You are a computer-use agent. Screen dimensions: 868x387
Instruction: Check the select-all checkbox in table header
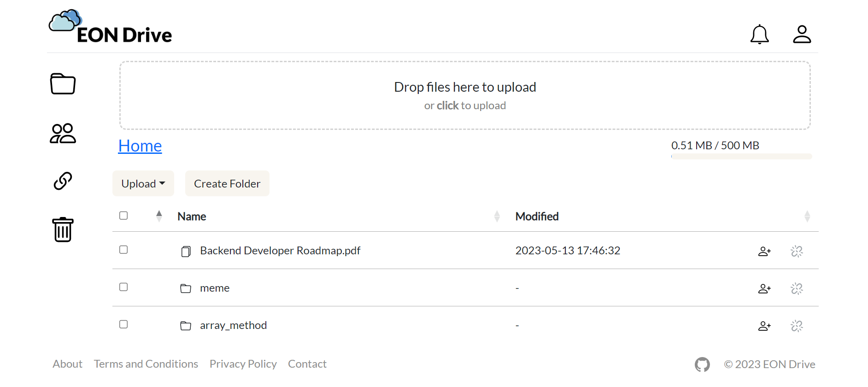pos(123,215)
